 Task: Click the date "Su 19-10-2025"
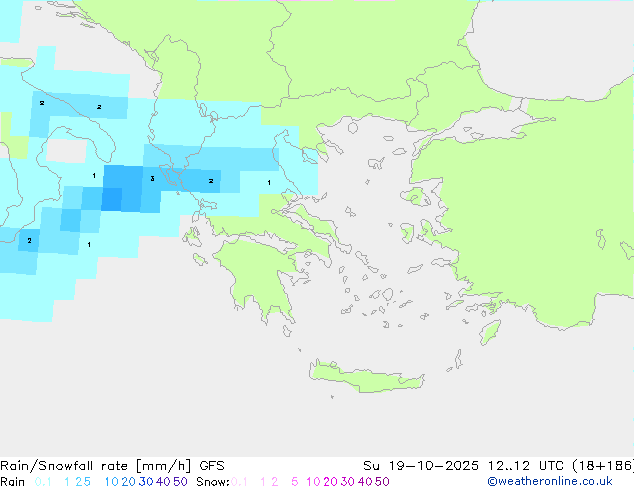(421, 466)
